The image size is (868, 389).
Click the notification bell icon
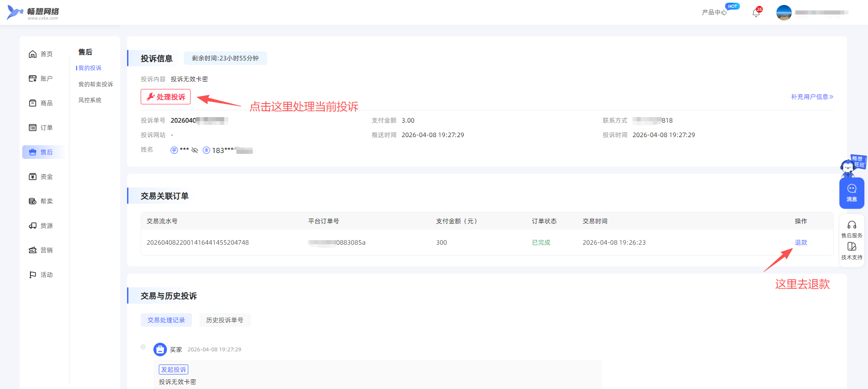756,13
